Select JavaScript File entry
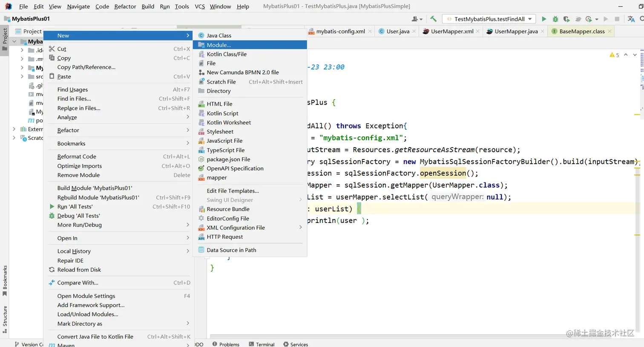This screenshot has height=347, width=644. point(250,141)
